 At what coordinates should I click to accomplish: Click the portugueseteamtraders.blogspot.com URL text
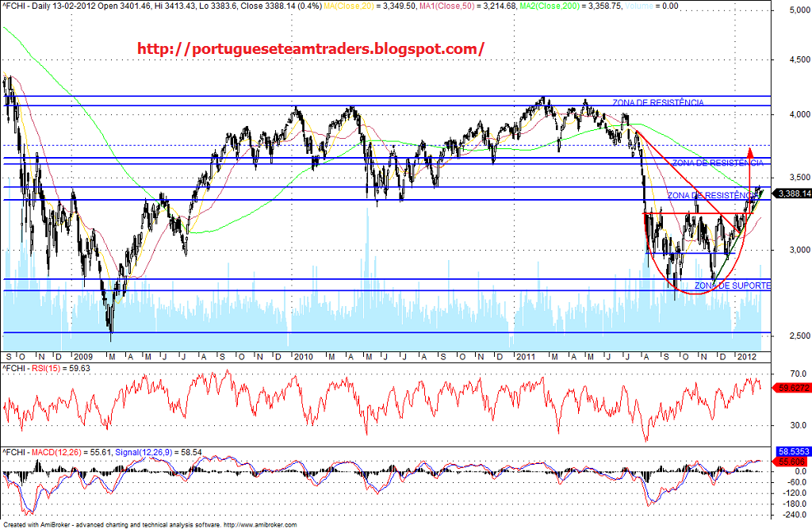tap(311, 49)
